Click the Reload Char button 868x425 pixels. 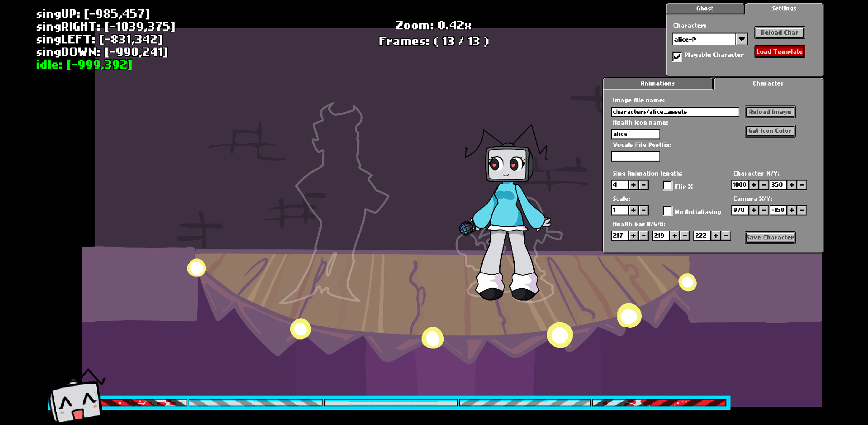tap(779, 33)
